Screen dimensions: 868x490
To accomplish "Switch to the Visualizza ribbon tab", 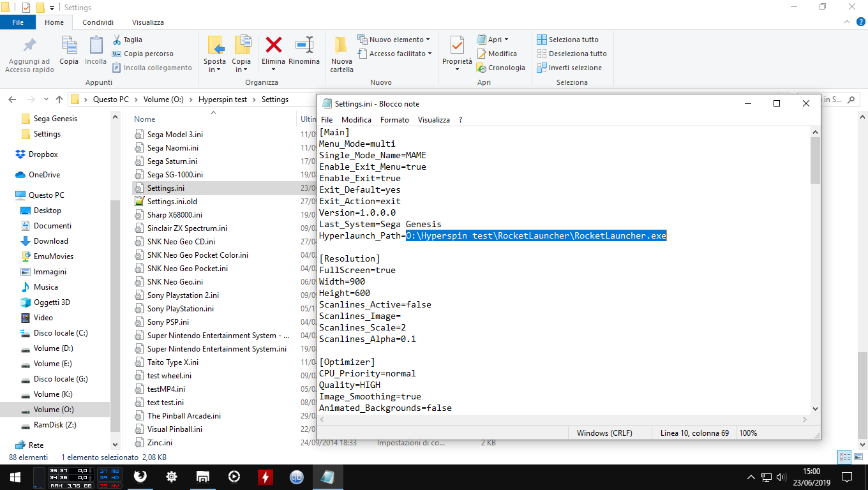I will click(x=148, y=22).
